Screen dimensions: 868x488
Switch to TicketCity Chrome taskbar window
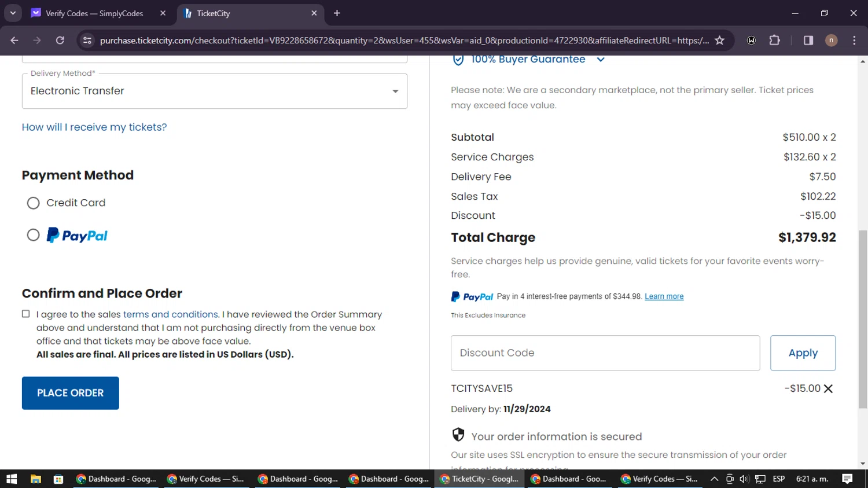tap(480, 479)
